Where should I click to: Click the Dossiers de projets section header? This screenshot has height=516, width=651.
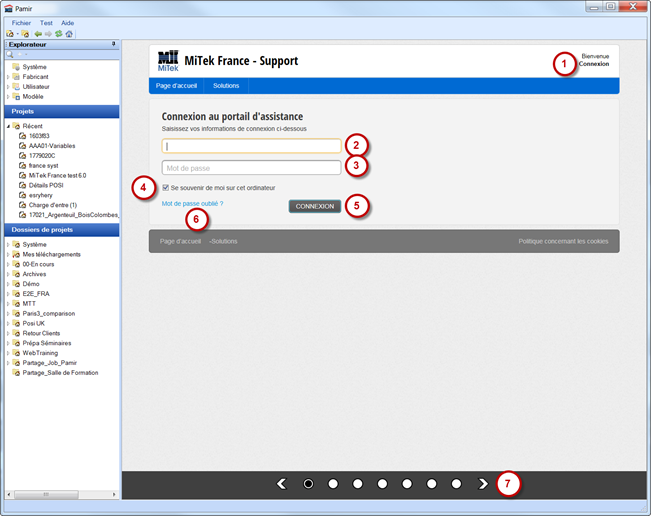click(62, 230)
